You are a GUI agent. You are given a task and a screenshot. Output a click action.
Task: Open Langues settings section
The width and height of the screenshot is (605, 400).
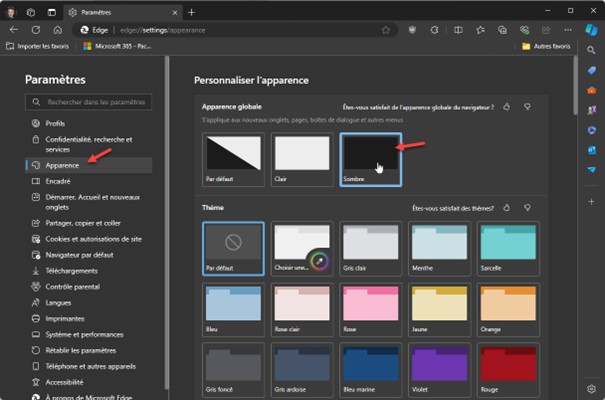click(58, 302)
